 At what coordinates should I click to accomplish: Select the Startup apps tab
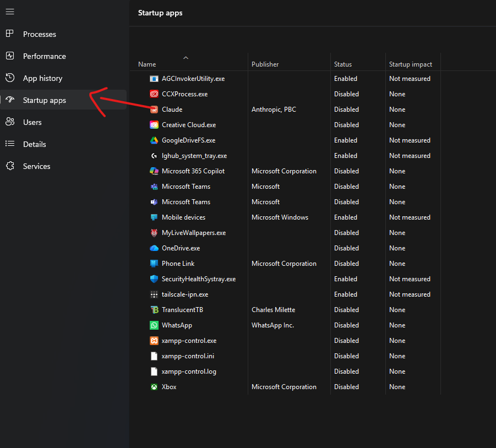pyautogui.click(x=63, y=100)
